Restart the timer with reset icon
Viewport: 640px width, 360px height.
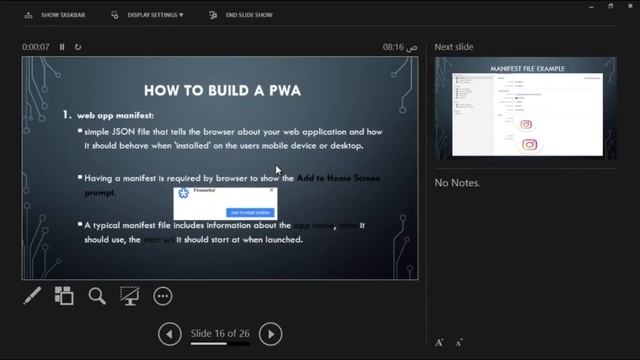click(78, 47)
